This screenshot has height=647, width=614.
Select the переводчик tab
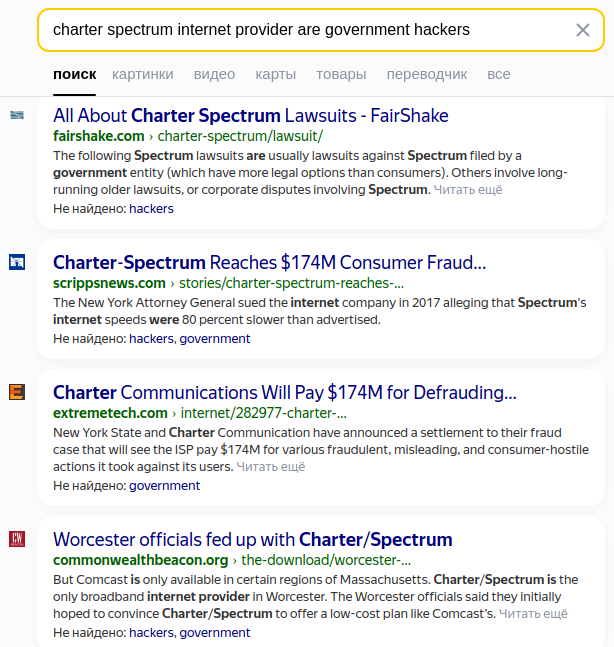pos(427,74)
